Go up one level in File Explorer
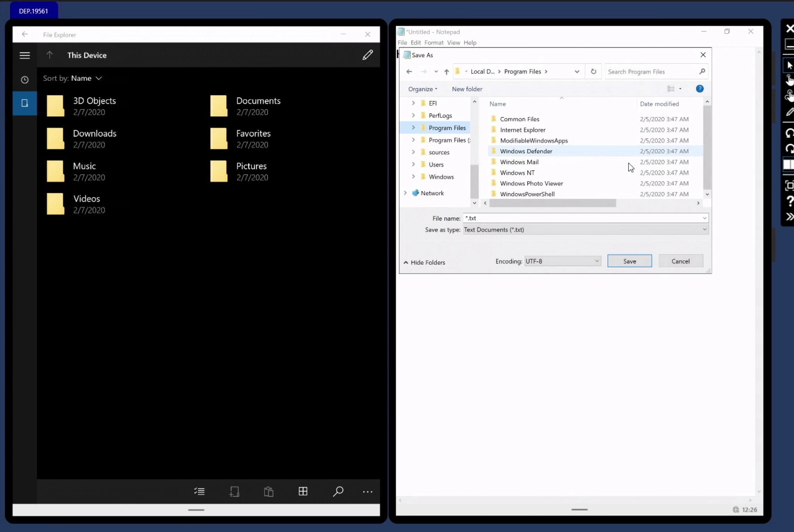The width and height of the screenshot is (794, 532). 50,55
